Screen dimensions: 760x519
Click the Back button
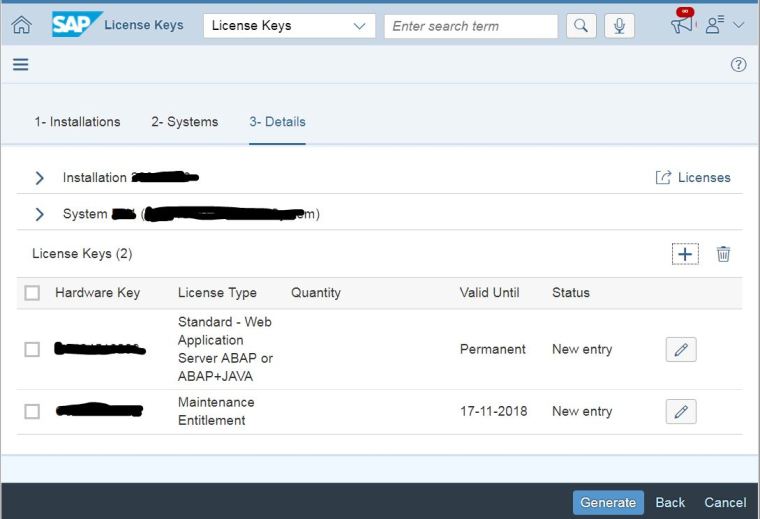(x=670, y=503)
